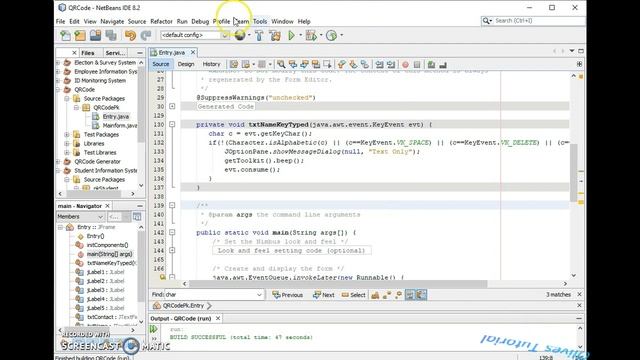640x360 pixels.
Task: Select Entry.java in the project tree
Action: [116, 117]
